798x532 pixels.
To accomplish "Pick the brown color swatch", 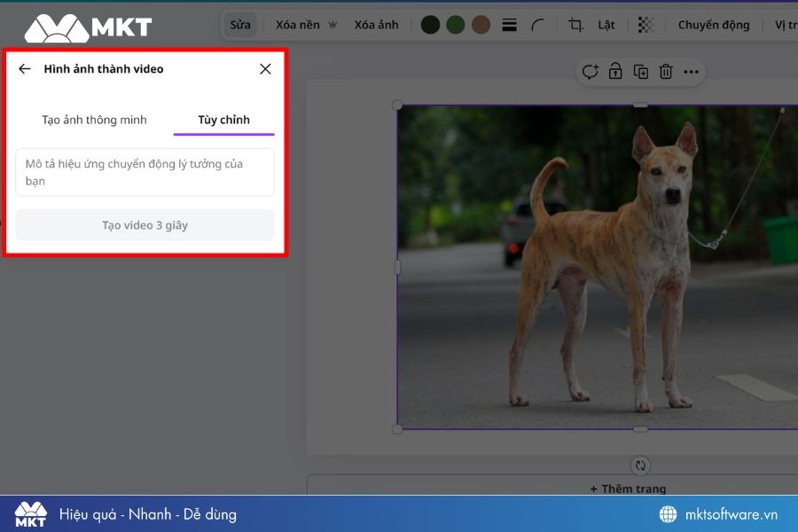I will pos(481,25).
